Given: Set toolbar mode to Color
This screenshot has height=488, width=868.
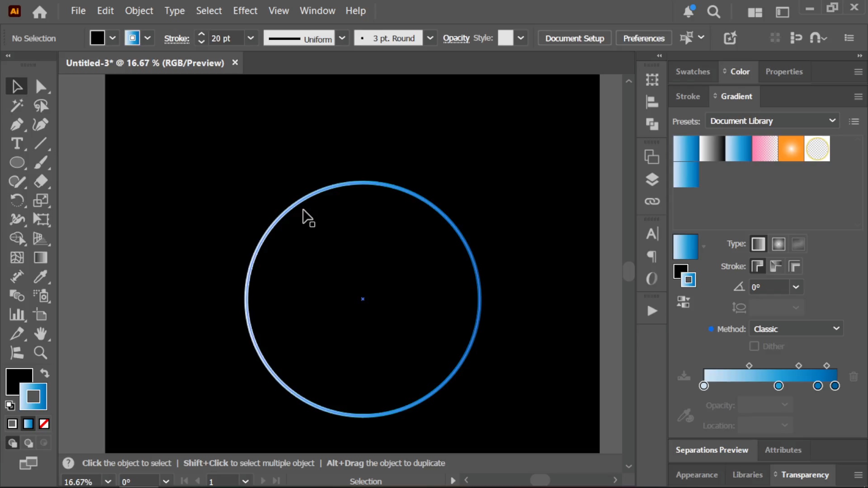Looking at the screenshot, I should pyautogui.click(x=12, y=423).
